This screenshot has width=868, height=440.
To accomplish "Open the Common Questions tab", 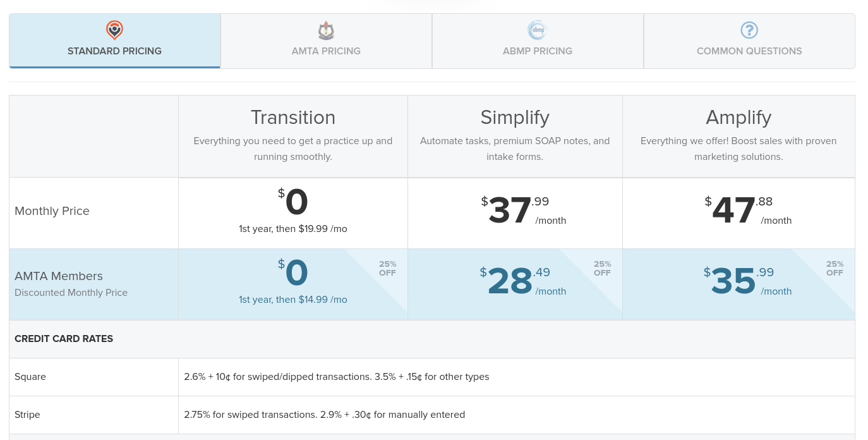I will [749, 41].
